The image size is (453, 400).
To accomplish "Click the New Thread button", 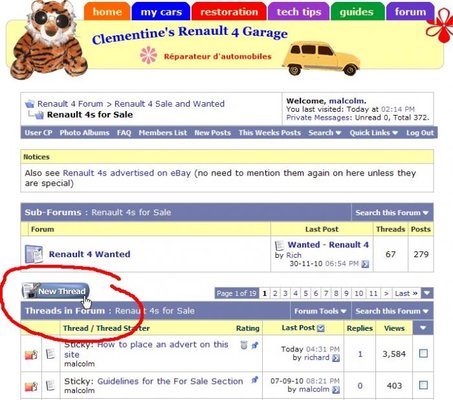I will point(56,291).
